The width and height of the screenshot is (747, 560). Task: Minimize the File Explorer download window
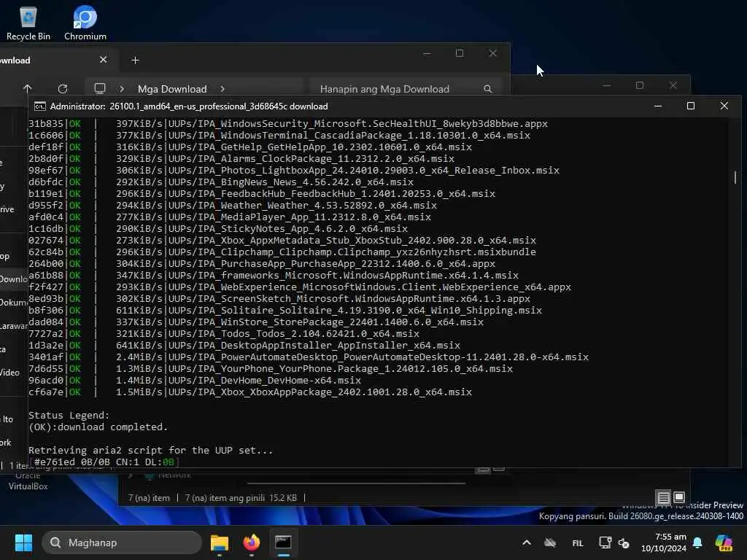(427, 53)
